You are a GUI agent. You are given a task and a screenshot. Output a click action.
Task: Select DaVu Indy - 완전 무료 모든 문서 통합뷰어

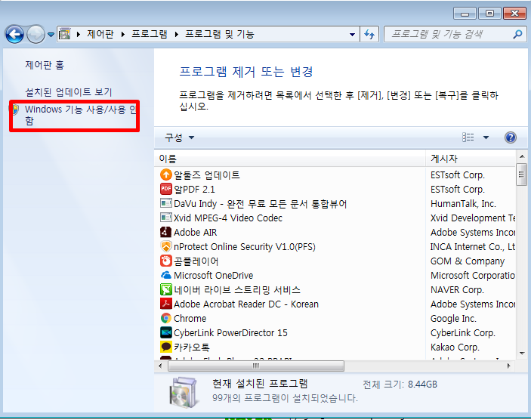261,203
